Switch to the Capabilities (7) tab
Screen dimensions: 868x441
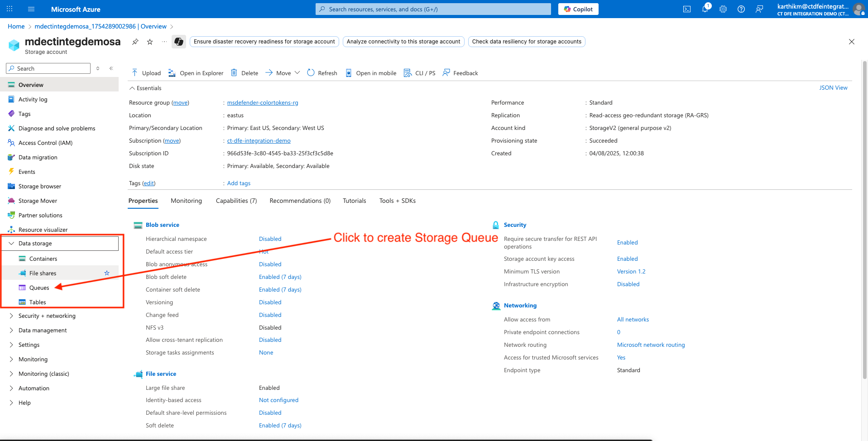[236, 201]
